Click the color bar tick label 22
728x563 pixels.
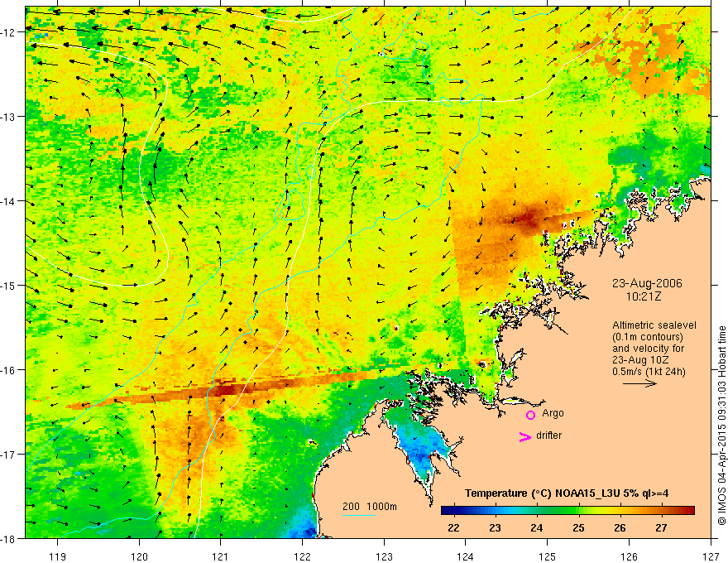click(x=453, y=528)
